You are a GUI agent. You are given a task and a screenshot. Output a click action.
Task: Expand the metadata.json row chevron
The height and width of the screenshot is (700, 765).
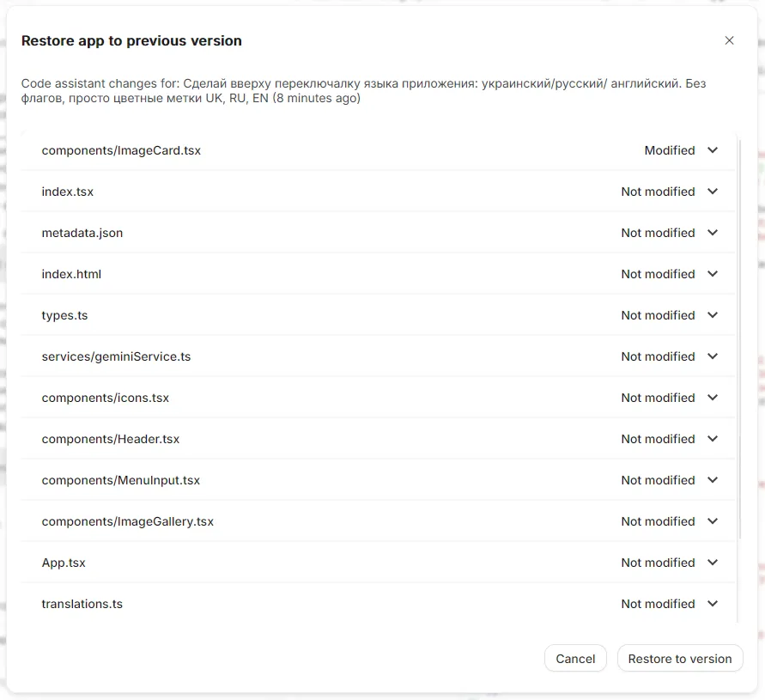(x=713, y=233)
